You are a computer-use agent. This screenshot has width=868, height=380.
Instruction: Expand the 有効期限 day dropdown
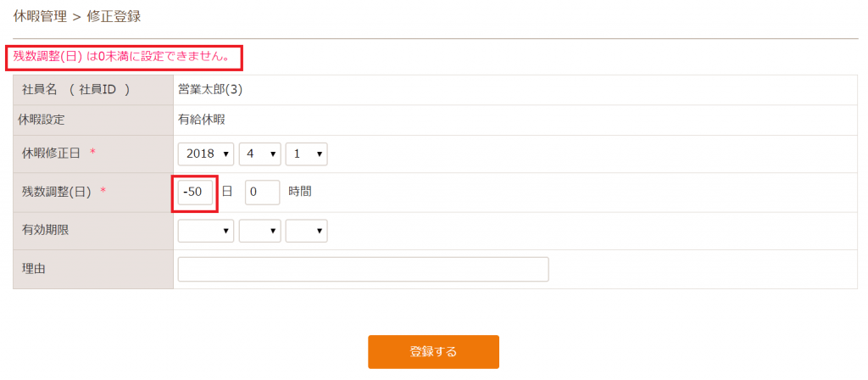coord(307,231)
